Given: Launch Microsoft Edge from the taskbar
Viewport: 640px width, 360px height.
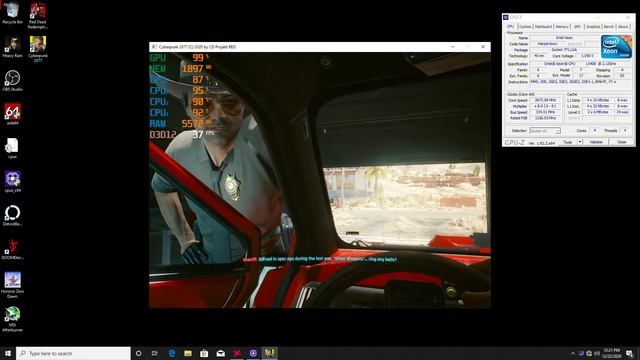Looking at the screenshot, I should point(171,353).
